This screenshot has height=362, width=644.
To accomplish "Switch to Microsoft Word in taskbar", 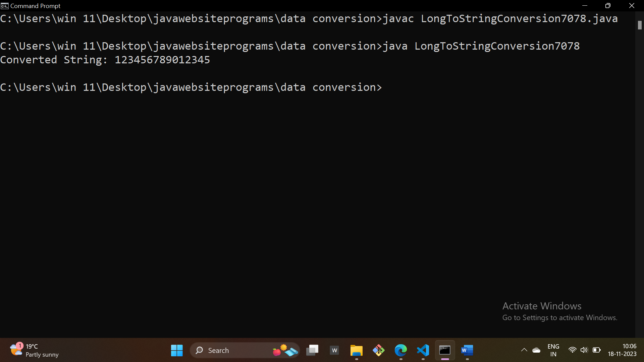I will coord(467,351).
